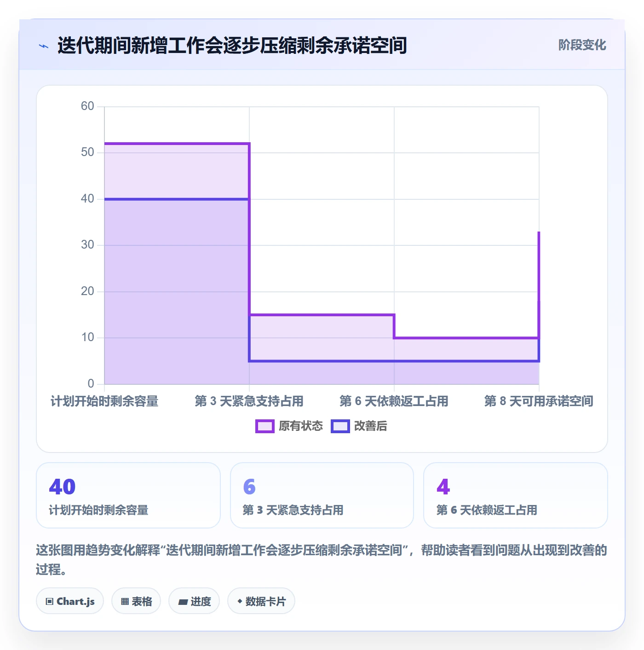644x650 pixels.
Task: Click the blue 改善后 legend swatch
Action: point(340,426)
